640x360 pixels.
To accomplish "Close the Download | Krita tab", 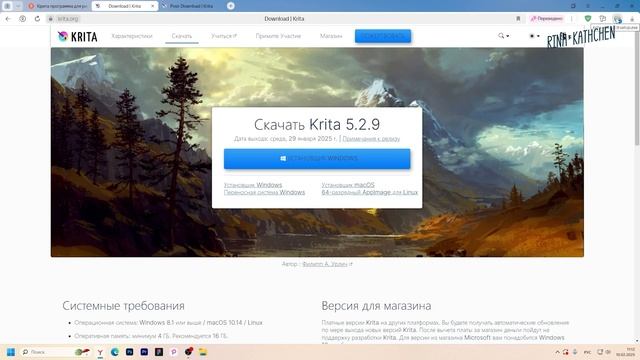I will (153, 6).
